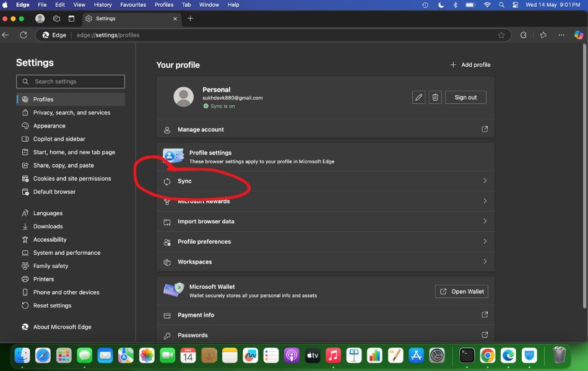Click the address bar URL
The image size is (588, 371).
point(108,35)
